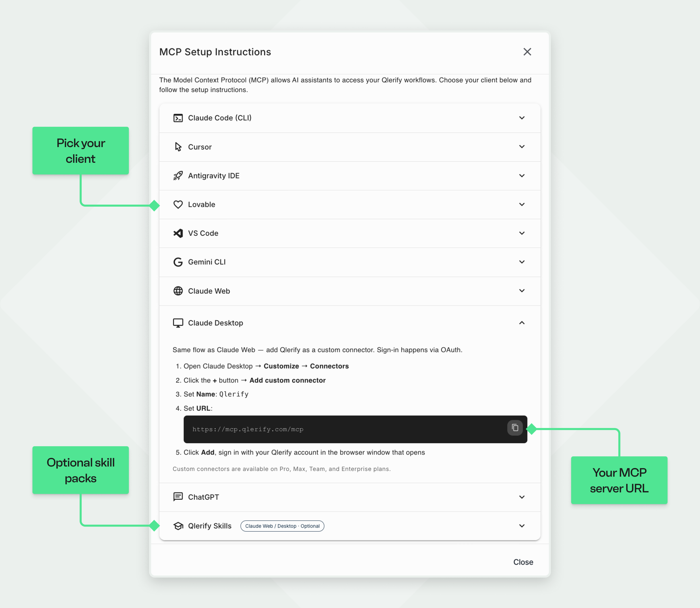This screenshot has width=700, height=608.
Task: Click the Claude Desktop heading label
Action: [216, 323]
